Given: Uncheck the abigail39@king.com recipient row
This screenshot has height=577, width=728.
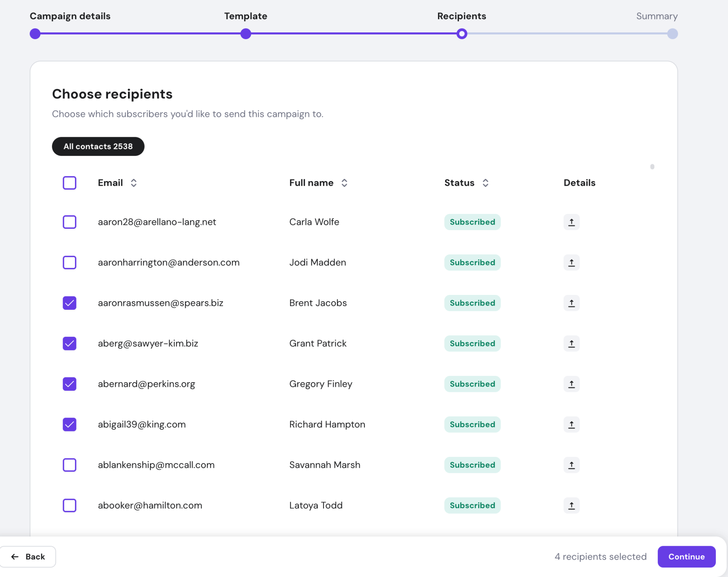Looking at the screenshot, I should [x=69, y=424].
